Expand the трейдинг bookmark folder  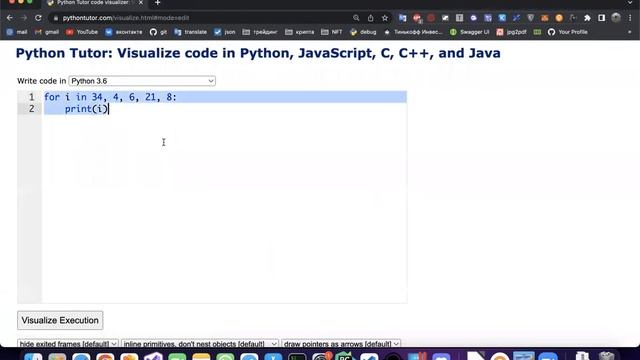260,32
